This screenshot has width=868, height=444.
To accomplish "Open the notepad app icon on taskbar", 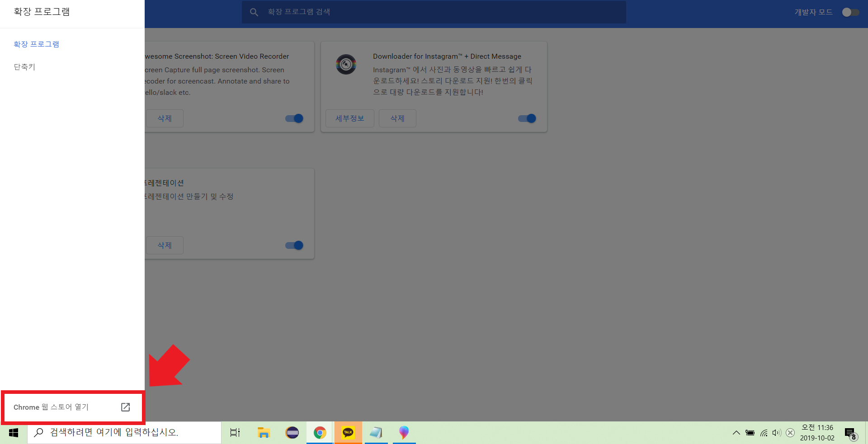I will point(376,433).
